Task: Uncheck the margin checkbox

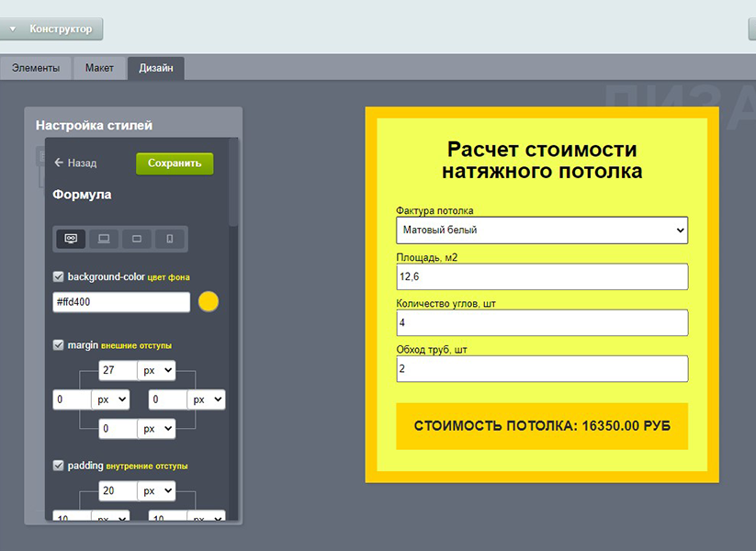Action: point(59,345)
